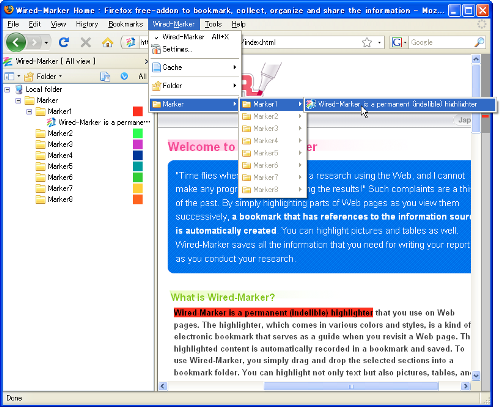Collapse the Marker1 tree node
The height and width of the screenshot is (407, 500).
point(29,111)
